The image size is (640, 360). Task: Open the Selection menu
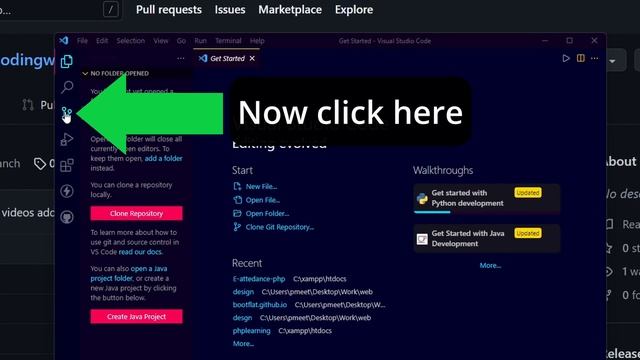[x=131, y=41]
